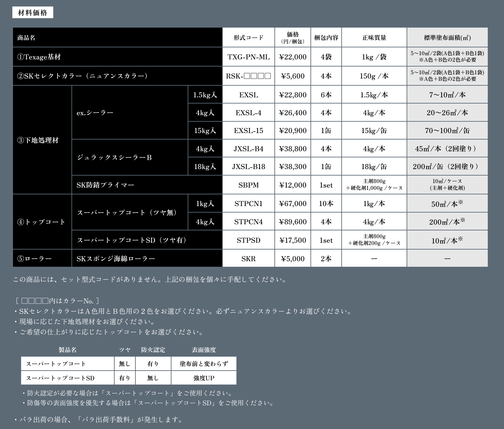Select the ③下地処理材 category cell
This screenshot has width=504, height=429.
click(38, 140)
